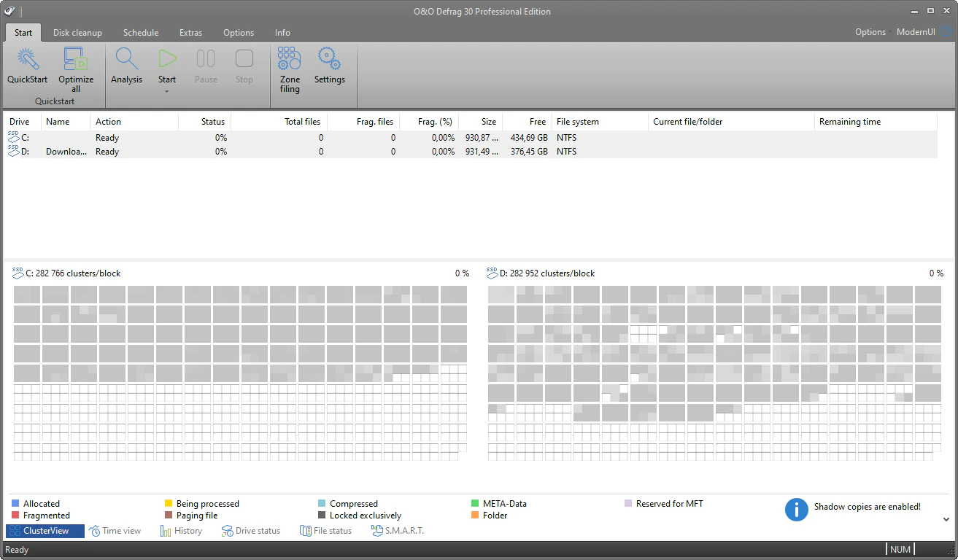
Task: Switch to the Disk cleanup tab
Action: pos(77,33)
